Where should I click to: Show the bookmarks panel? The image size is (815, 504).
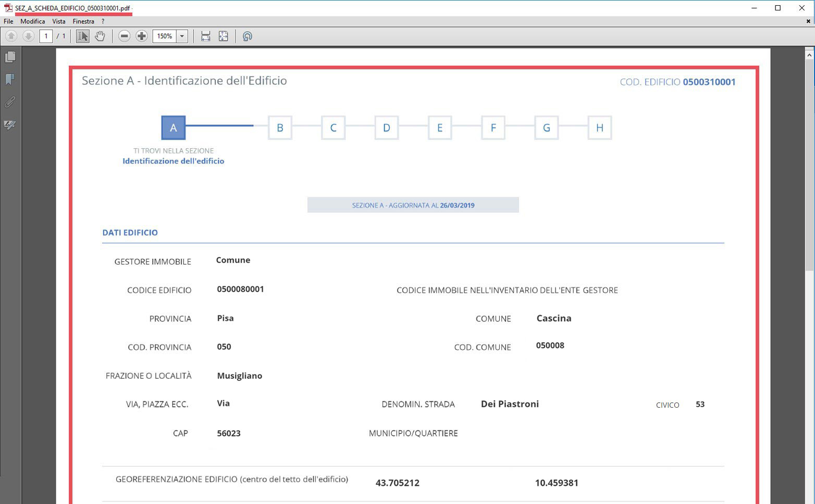[10, 79]
